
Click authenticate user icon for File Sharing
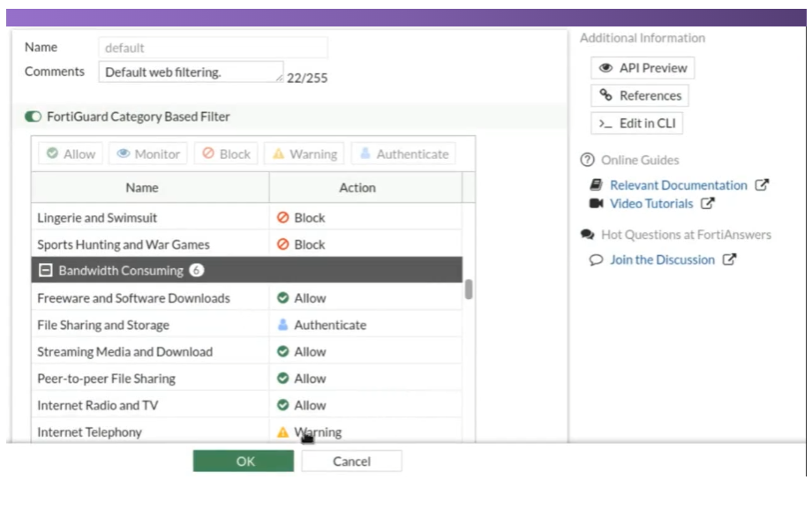(x=282, y=325)
